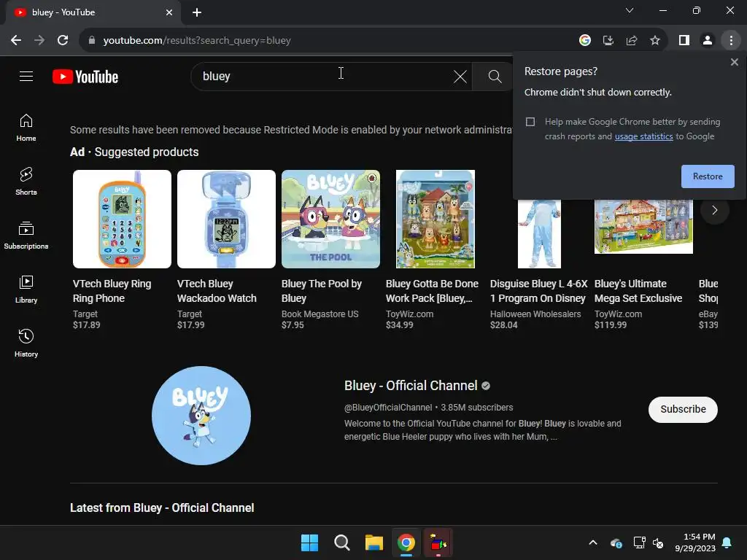Open the Bluey The Pool book image
The width and height of the screenshot is (747, 560).
click(x=330, y=219)
